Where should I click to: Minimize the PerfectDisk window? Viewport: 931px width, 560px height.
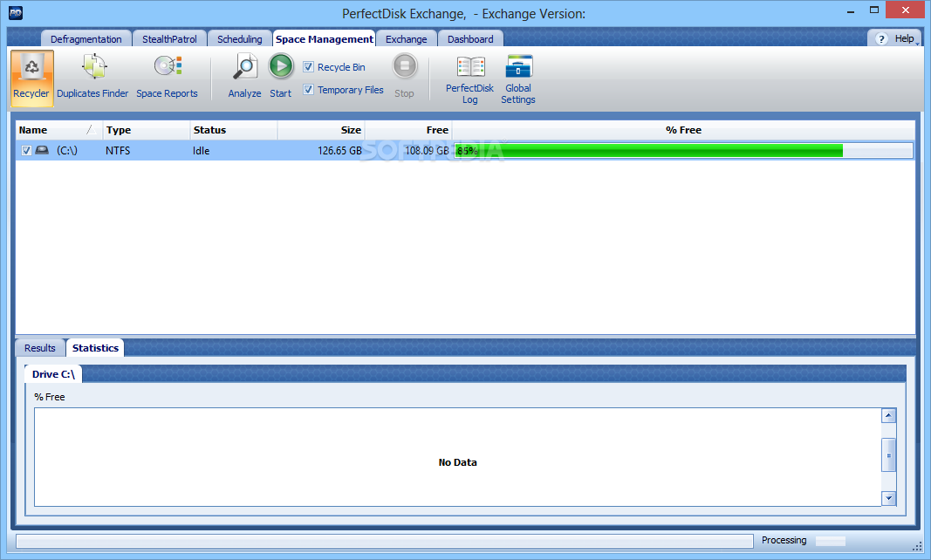851,10
